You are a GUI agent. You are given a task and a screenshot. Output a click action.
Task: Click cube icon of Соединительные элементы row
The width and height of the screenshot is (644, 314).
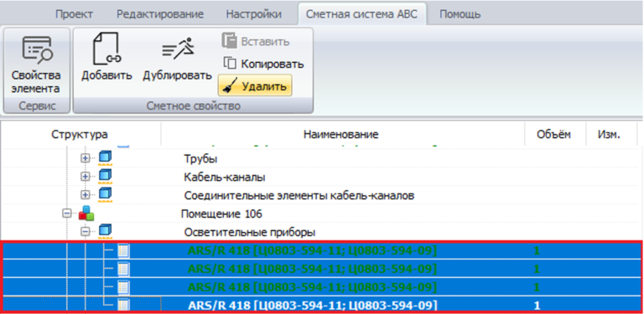point(105,195)
